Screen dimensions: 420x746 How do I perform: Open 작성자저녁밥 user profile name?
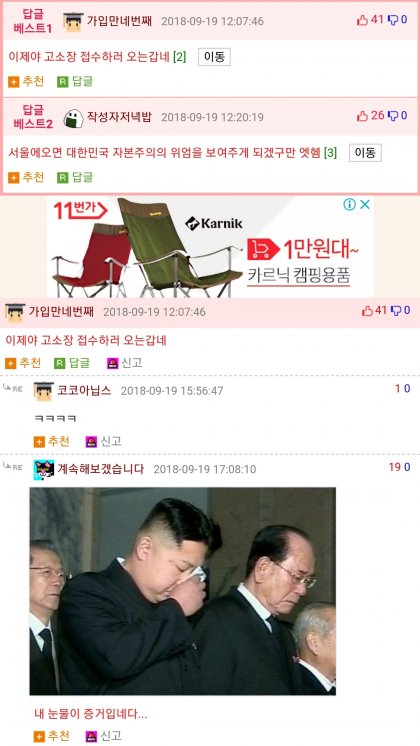click(119, 117)
